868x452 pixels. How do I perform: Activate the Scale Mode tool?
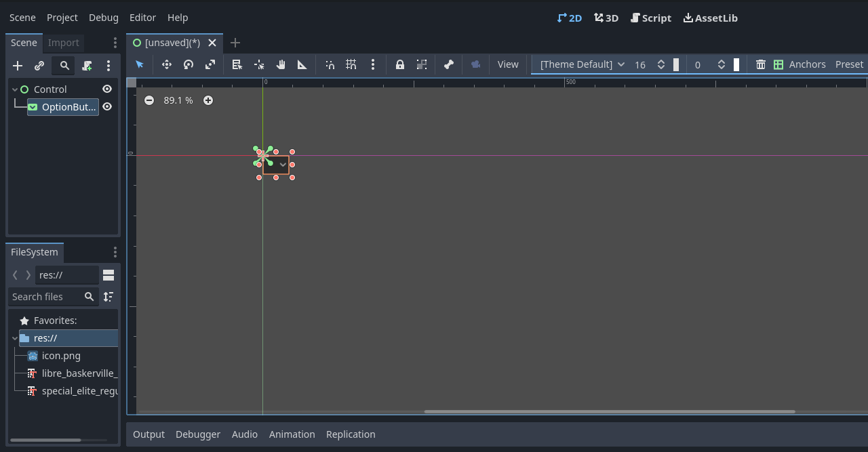[x=210, y=64]
